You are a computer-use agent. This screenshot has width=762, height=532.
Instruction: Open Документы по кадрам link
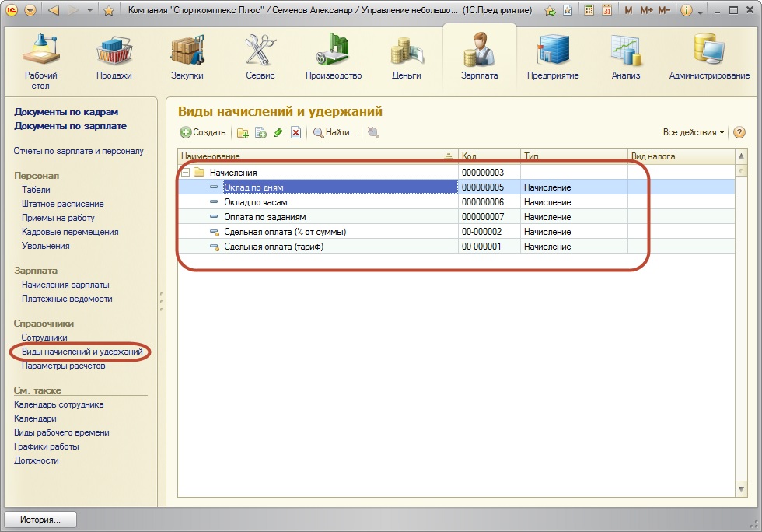point(66,112)
